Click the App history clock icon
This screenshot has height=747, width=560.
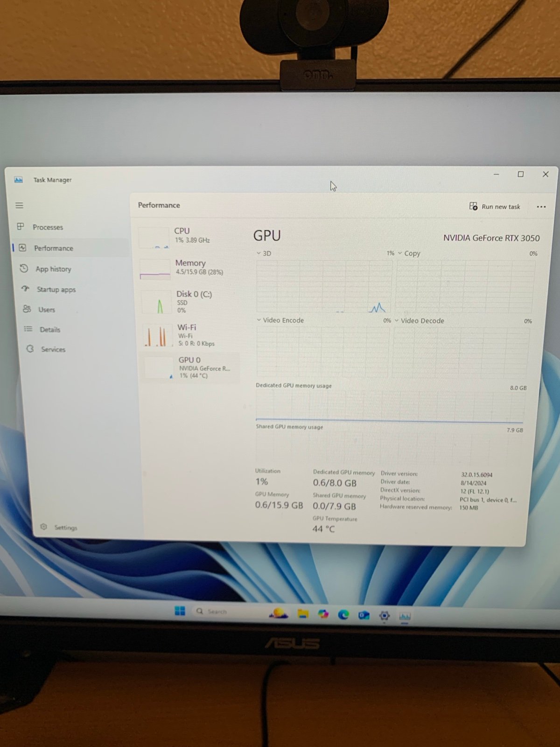(24, 268)
